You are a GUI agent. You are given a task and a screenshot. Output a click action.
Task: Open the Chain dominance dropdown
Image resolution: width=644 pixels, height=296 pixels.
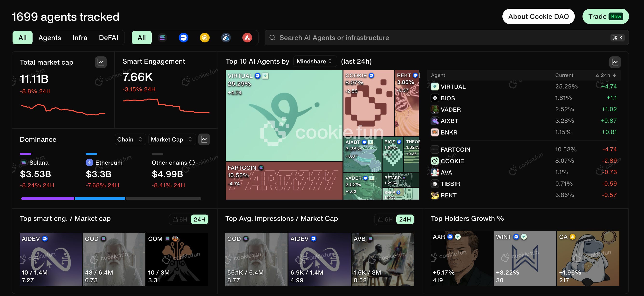[x=130, y=139]
